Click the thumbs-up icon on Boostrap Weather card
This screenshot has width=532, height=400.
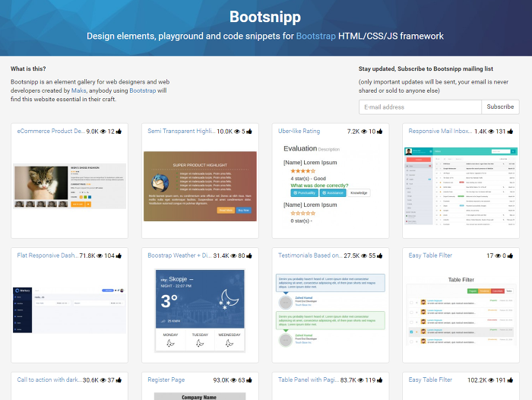[x=249, y=256]
